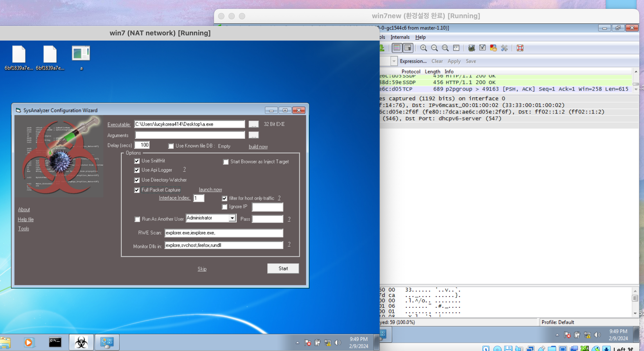Click the ... button beside Arguments field

[x=254, y=135]
